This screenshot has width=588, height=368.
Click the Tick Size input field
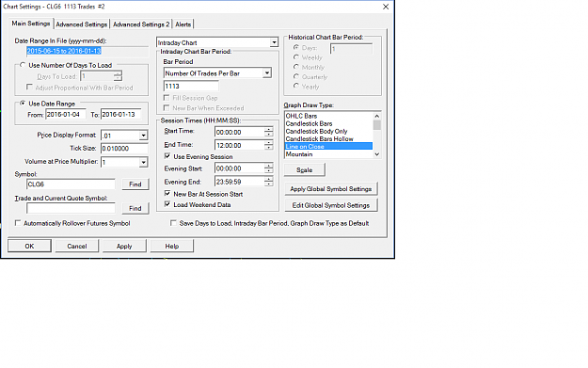124,149
